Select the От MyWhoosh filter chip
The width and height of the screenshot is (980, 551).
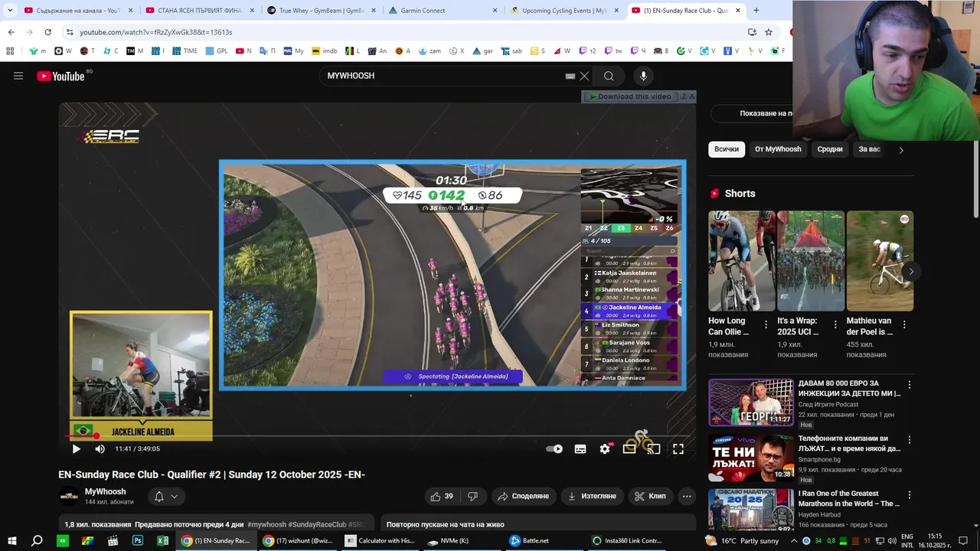tap(778, 149)
